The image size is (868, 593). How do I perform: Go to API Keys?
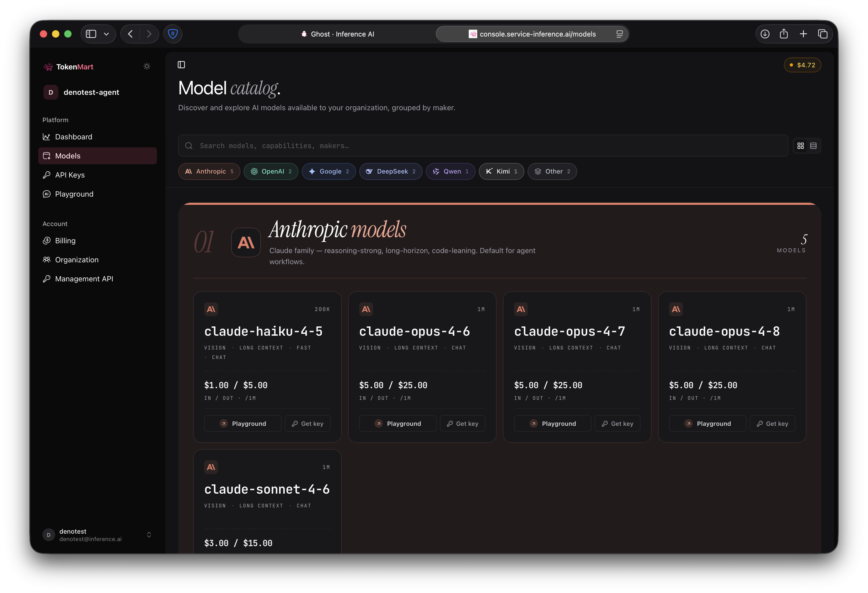coord(98,175)
